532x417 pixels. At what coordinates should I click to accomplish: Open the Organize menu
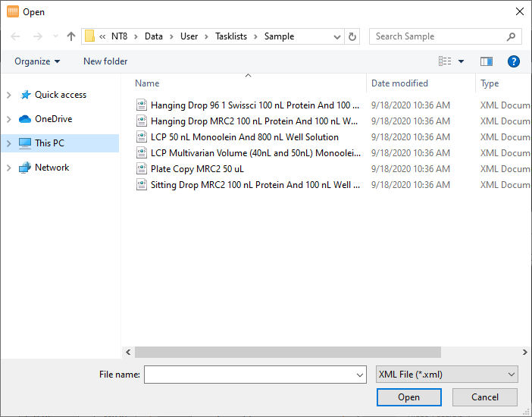36,61
